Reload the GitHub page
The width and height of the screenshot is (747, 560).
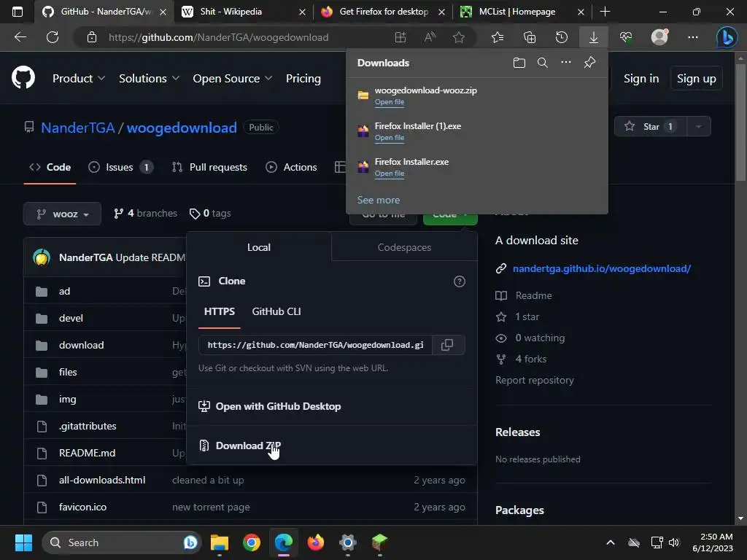click(x=53, y=37)
